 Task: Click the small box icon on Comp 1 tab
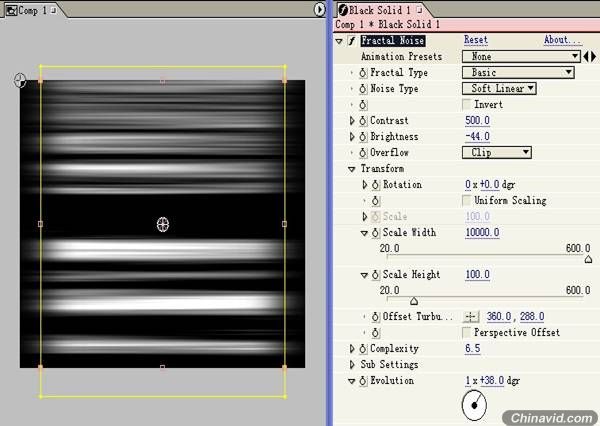point(53,10)
